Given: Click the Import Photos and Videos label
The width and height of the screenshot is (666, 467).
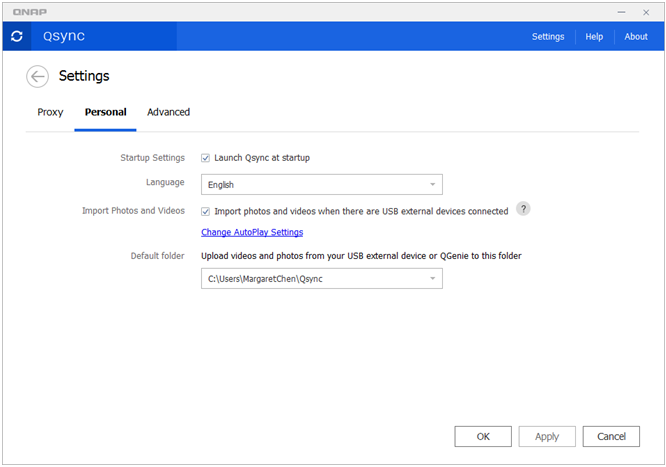Looking at the screenshot, I should [133, 211].
